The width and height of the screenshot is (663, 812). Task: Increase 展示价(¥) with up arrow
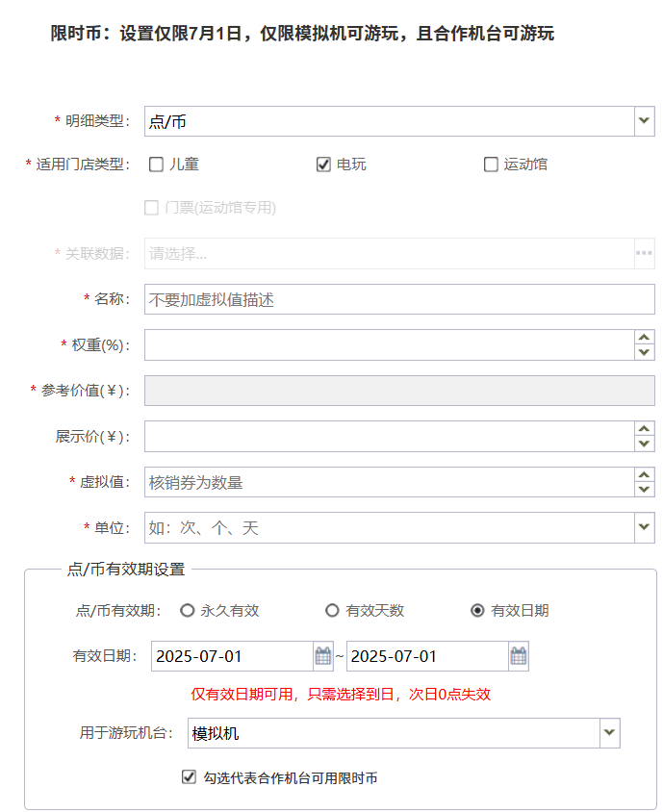[x=645, y=429]
